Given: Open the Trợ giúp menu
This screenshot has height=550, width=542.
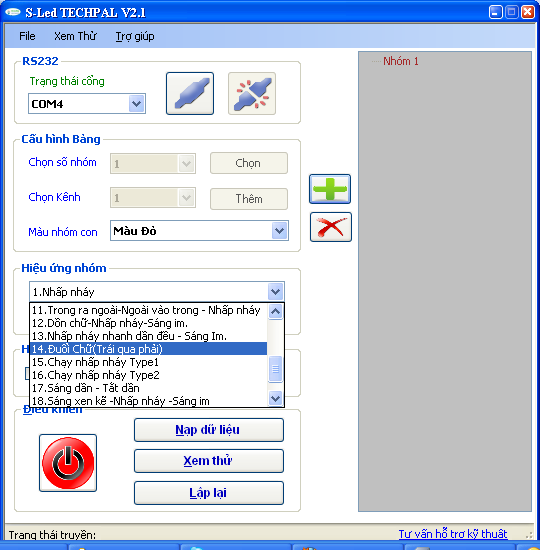Looking at the screenshot, I should [135, 36].
